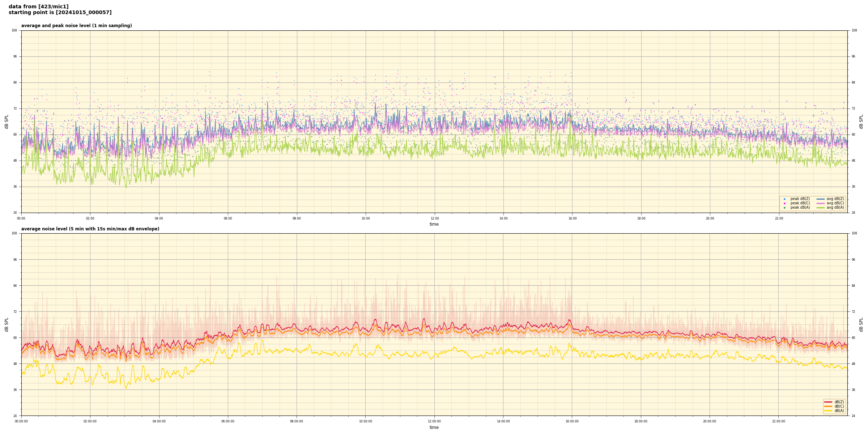The image size is (868, 434).
Task: Click the 06:00 tick label on upper chart
Action: tap(228, 218)
